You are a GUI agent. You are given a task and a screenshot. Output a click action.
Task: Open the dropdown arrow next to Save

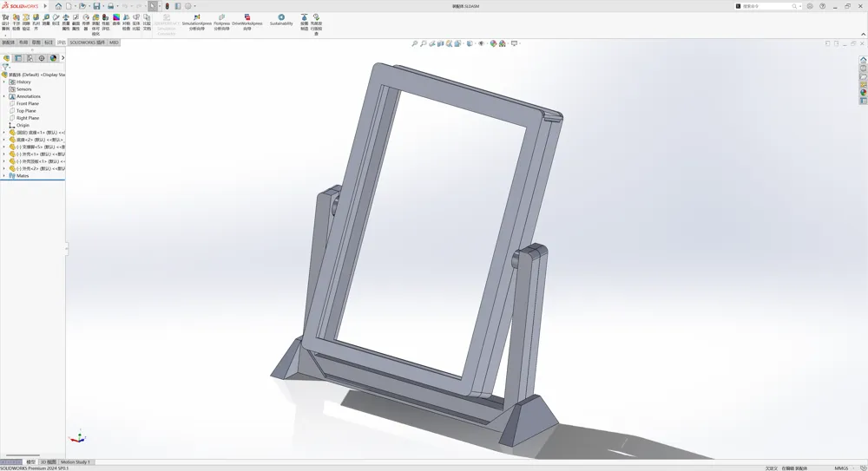103,6
